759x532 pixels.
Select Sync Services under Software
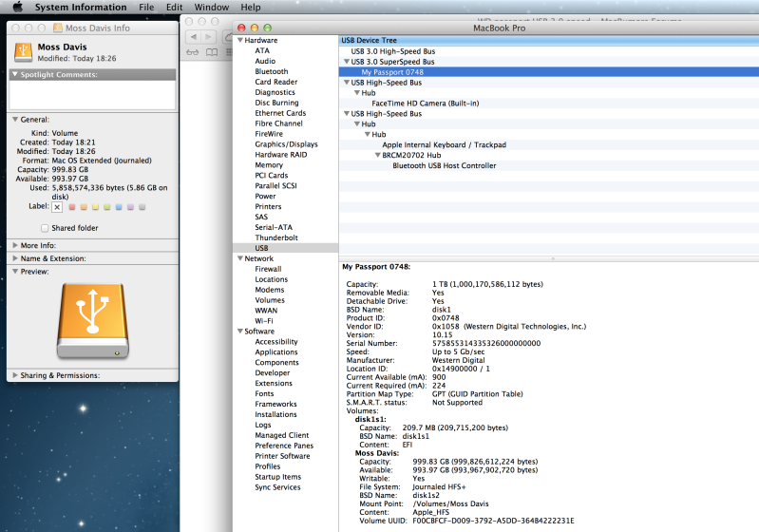coord(277,487)
